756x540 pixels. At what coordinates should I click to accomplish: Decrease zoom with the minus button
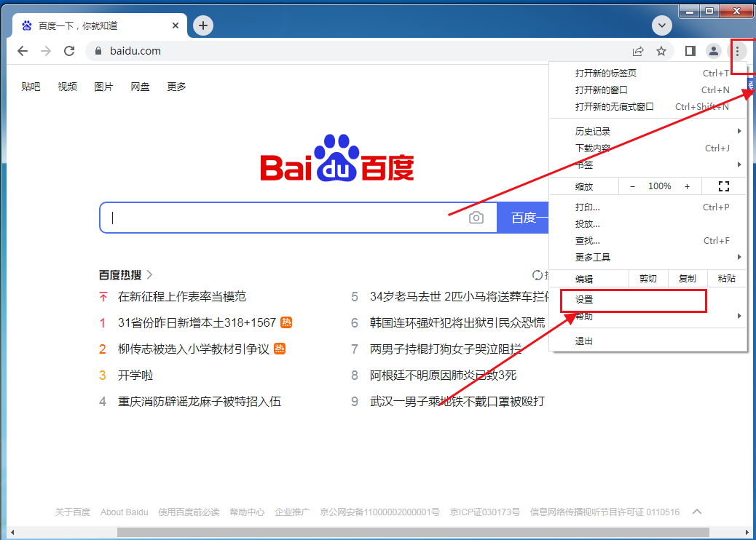tap(633, 186)
